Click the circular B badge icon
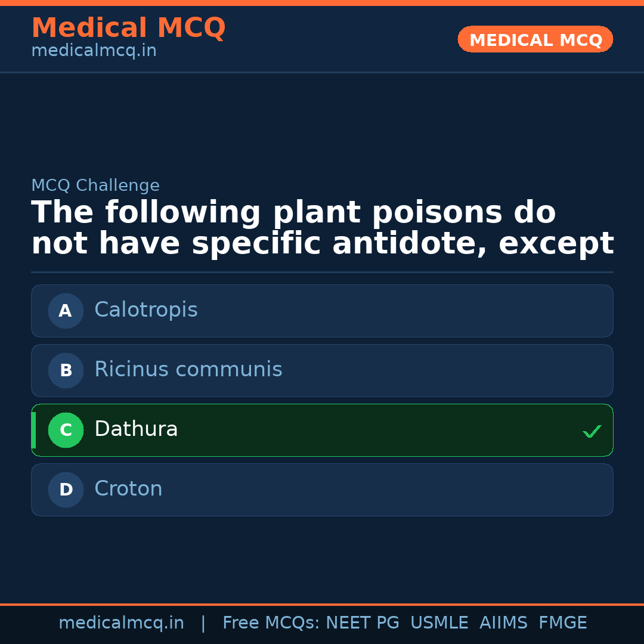The height and width of the screenshot is (644, 644). tap(66, 370)
